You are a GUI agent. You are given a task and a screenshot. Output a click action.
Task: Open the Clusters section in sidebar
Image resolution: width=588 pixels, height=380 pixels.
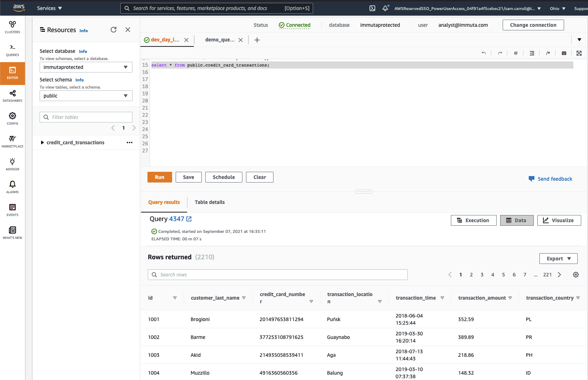click(12, 27)
